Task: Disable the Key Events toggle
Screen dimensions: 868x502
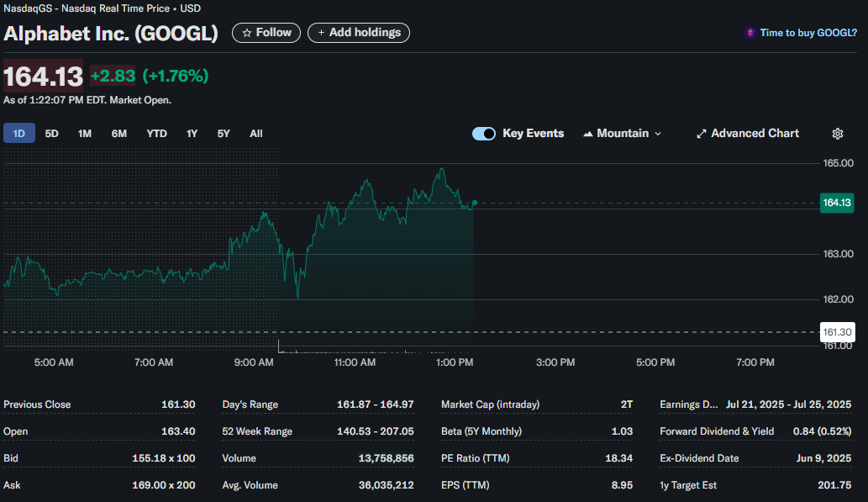Action: click(484, 133)
